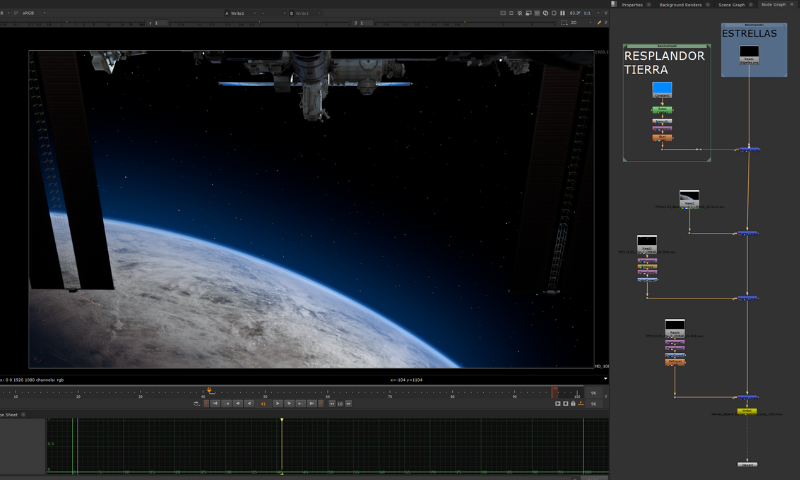Go to last frame in playback controls

point(312,403)
